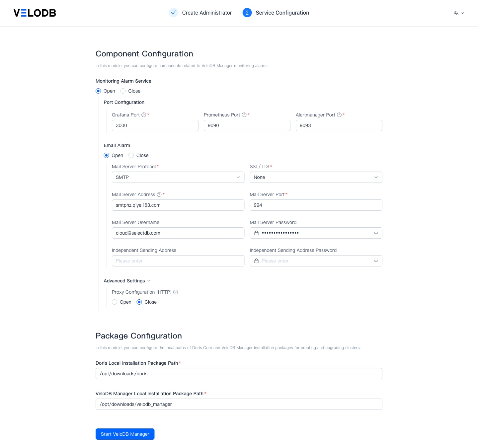Click the Mail Server Address help icon
Screen dimensions: 478x448
[x=159, y=194]
